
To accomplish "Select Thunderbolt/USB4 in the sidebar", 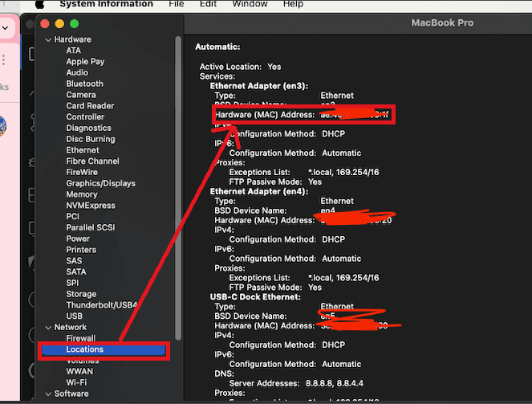I will [101, 305].
